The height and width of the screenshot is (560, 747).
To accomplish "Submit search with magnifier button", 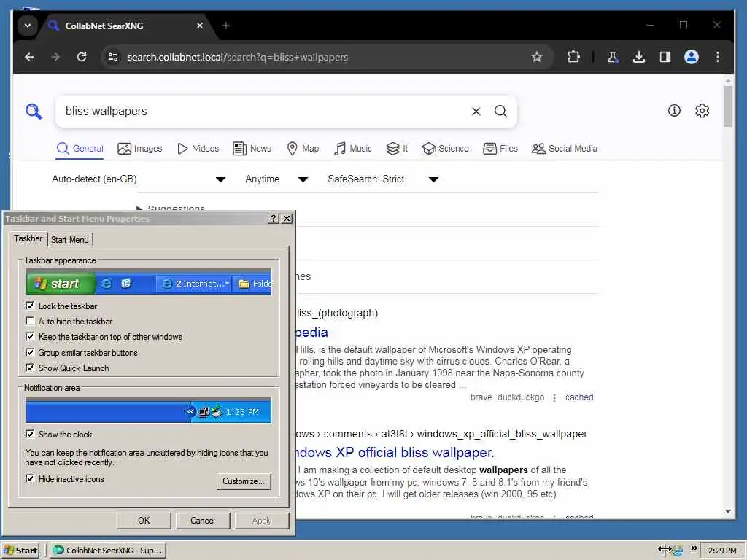I will click(x=500, y=112).
